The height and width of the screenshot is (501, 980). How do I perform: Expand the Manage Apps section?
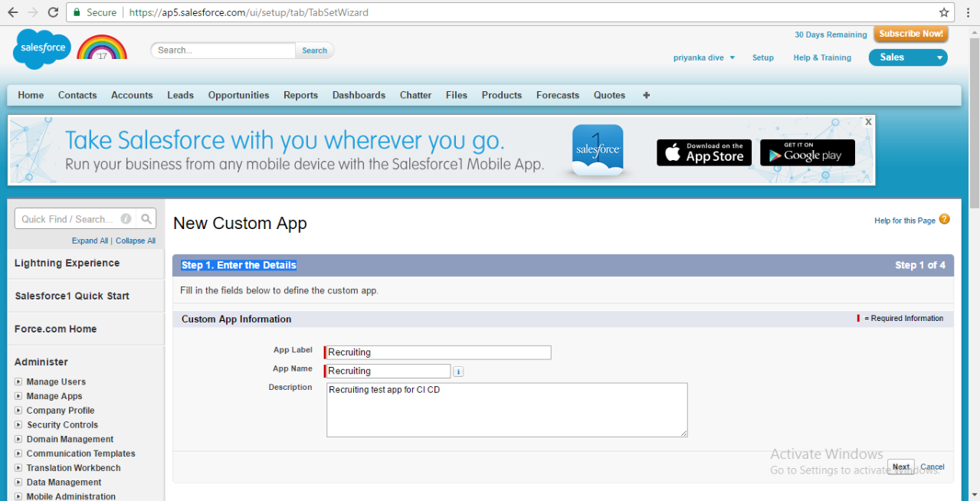(x=19, y=396)
